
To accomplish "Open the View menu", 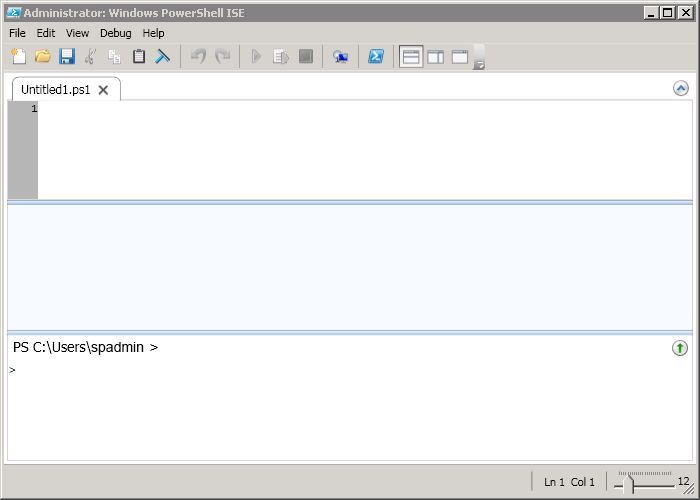I will coord(77,33).
